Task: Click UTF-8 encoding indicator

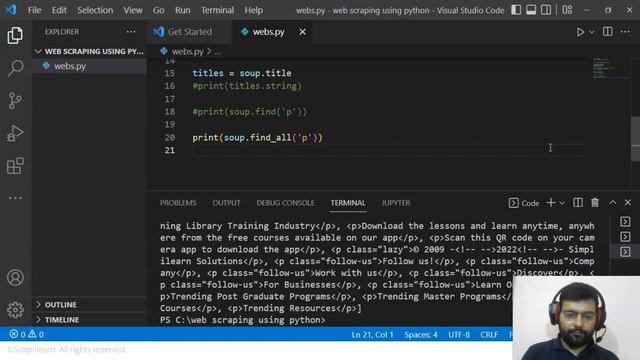Action: coord(459,335)
